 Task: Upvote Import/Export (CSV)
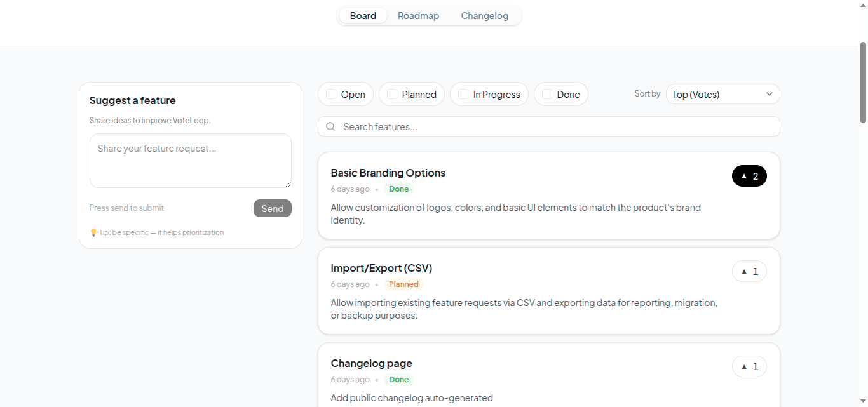click(749, 271)
